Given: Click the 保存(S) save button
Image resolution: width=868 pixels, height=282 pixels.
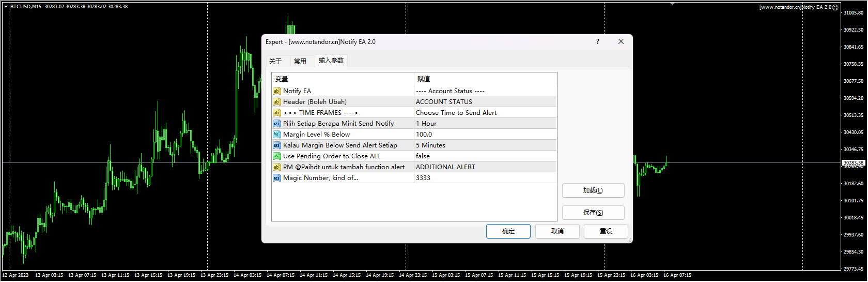Looking at the screenshot, I should pos(593,213).
